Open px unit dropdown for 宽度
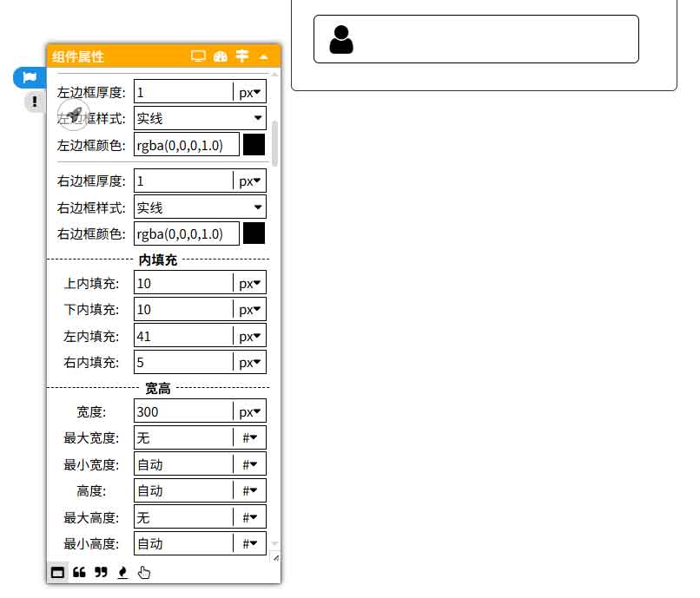 click(x=250, y=412)
